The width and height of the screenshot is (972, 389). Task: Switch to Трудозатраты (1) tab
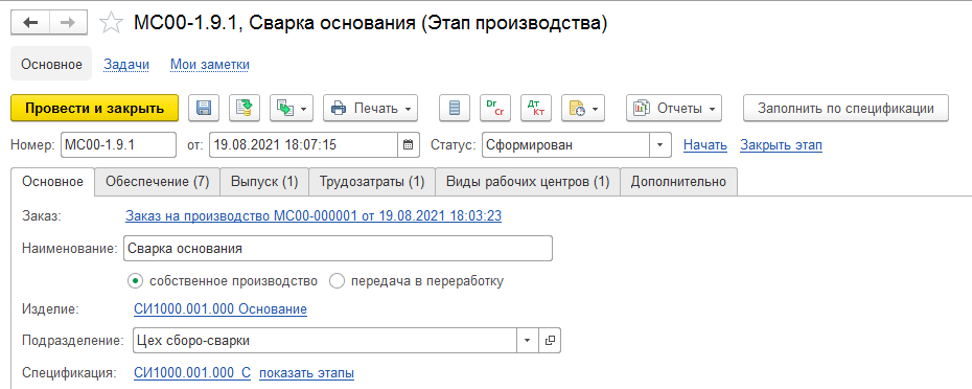pos(372,182)
